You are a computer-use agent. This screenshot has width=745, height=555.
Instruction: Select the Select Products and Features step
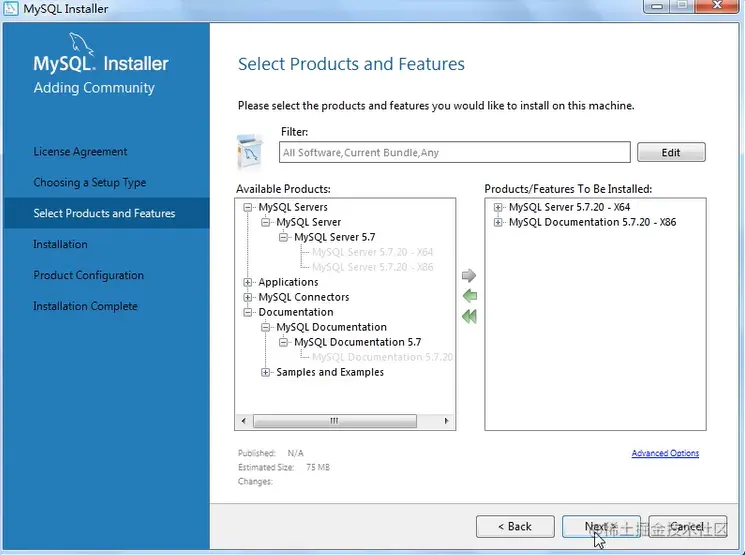[105, 213]
